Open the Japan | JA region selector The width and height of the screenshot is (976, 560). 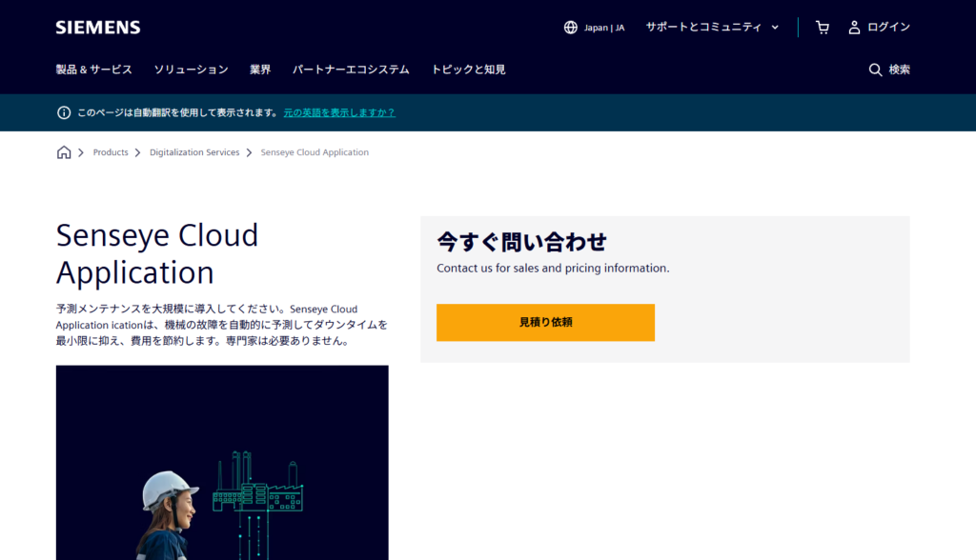click(603, 28)
